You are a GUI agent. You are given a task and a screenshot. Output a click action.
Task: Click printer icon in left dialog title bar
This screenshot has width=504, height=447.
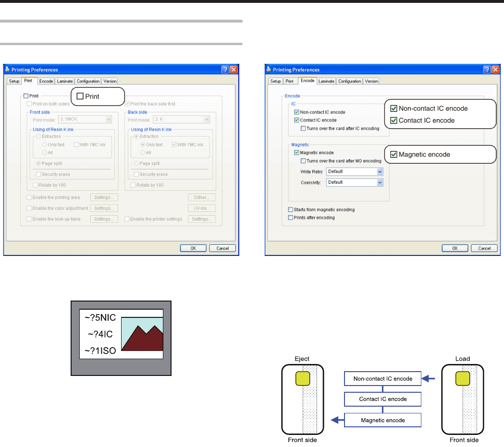[7, 69]
